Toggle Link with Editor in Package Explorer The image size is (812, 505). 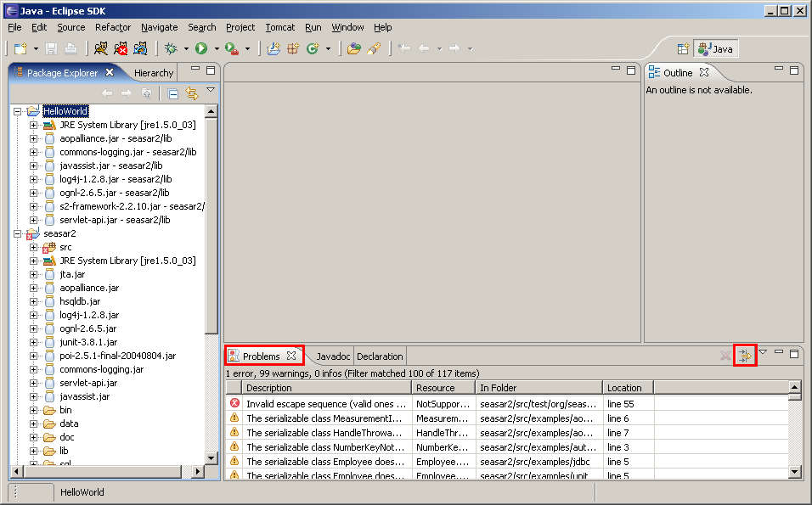191,94
